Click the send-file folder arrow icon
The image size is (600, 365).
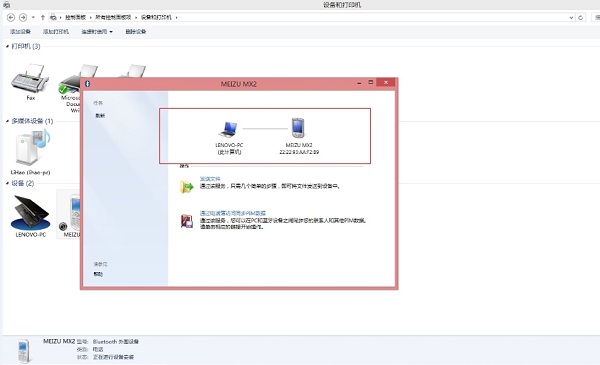click(187, 187)
